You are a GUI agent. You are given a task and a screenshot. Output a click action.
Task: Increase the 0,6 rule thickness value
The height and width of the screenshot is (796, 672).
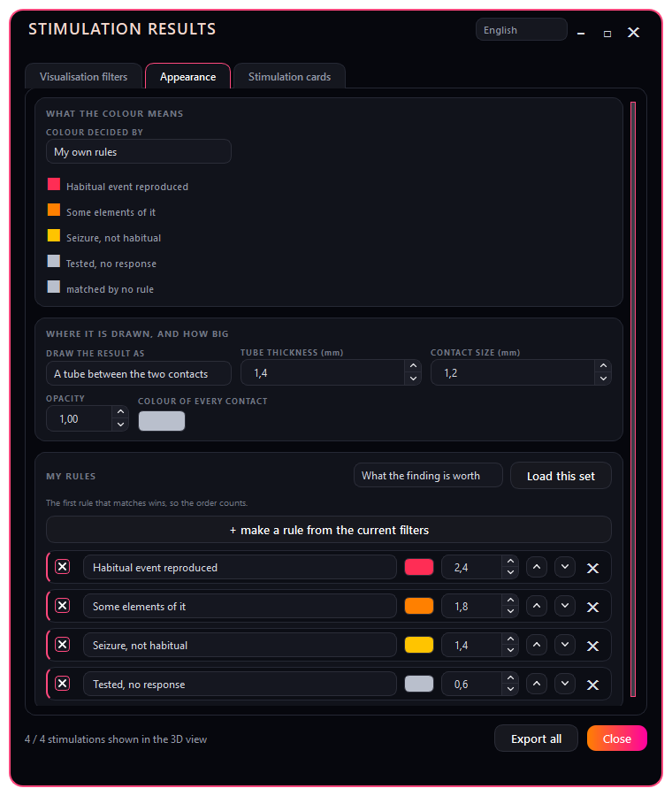point(510,678)
